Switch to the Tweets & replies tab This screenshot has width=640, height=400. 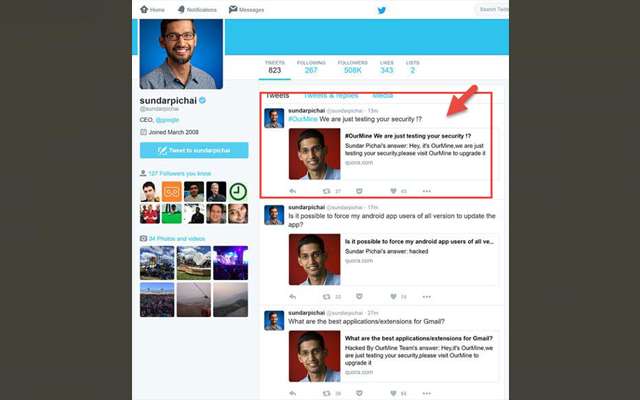[333, 96]
